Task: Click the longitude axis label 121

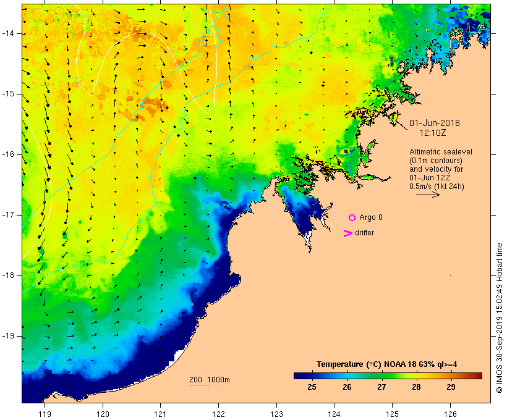Action: (161, 414)
